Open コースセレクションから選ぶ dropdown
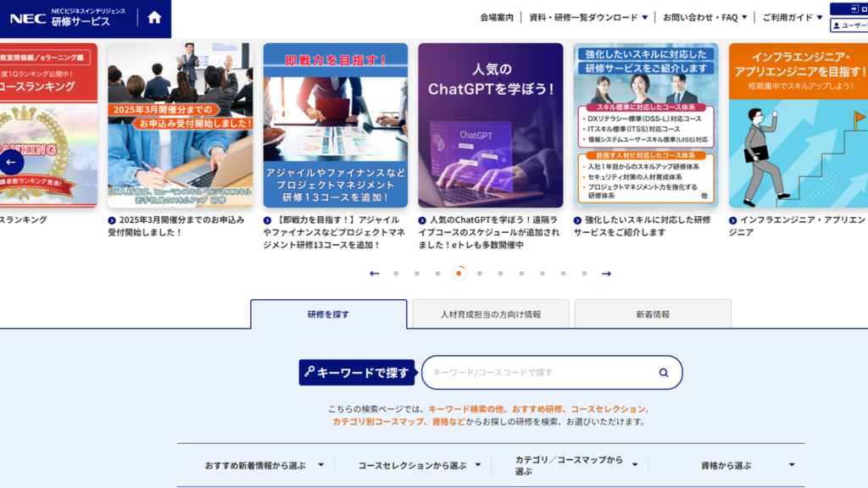The image size is (868, 488). (x=419, y=465)
